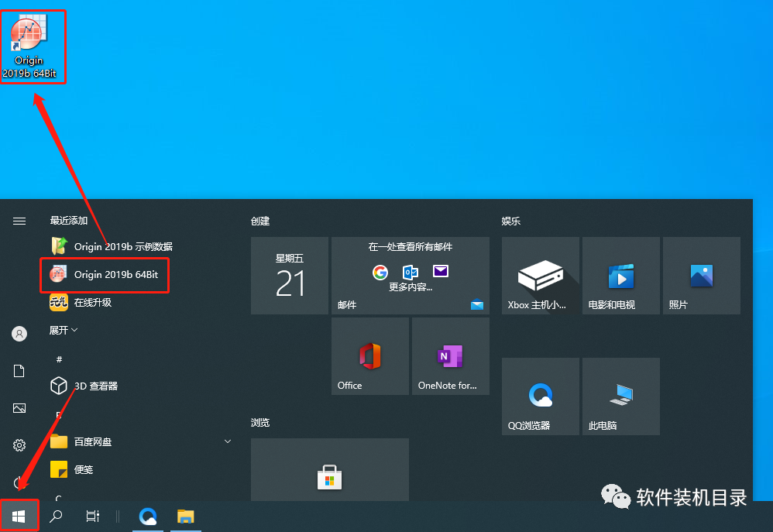Click the # alphabet section header
The height and width of the screenshot is (532, 773).
pyautogui.click(x=59, y=359)
